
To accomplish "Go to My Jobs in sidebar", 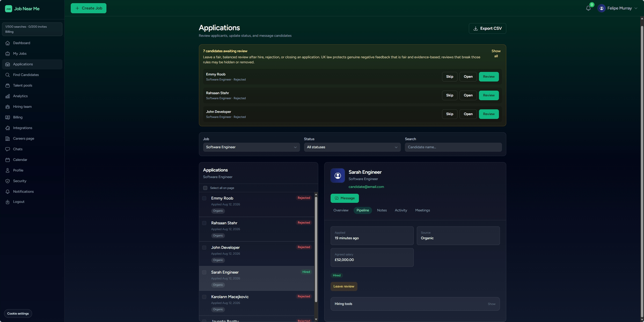I will pos(32,54).
